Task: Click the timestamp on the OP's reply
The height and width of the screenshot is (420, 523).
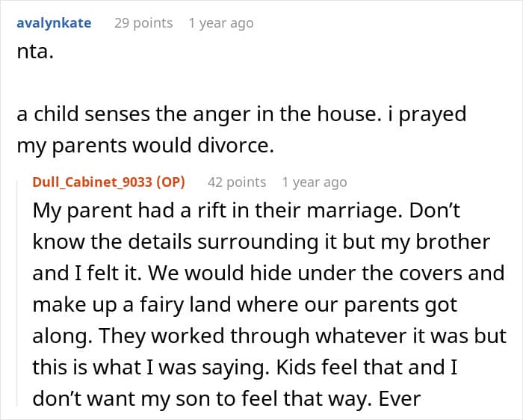Action: (x=314, y=182)
